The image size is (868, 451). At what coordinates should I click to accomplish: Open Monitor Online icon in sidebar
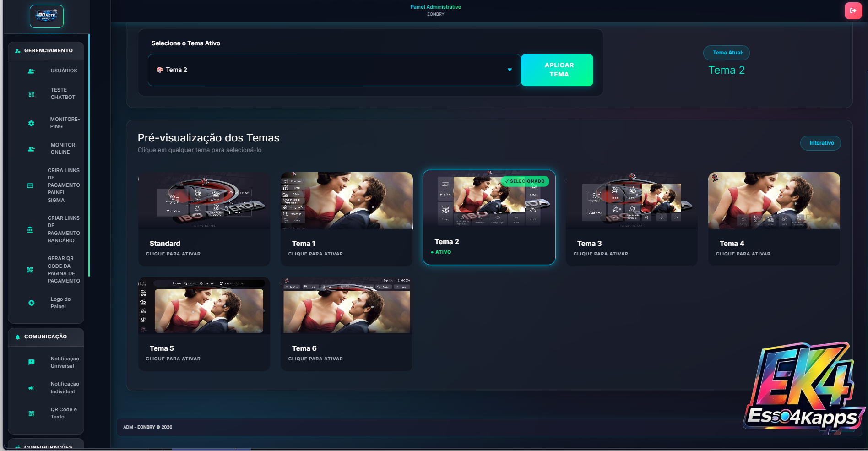(31, 149)
